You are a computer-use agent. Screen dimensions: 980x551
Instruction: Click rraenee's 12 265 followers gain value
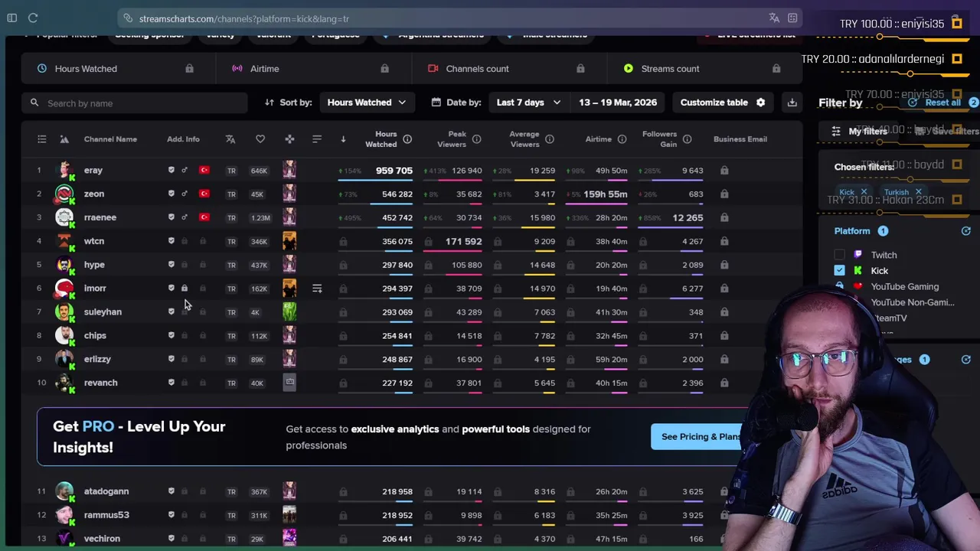pyautogui.click(x=688, y=217)
